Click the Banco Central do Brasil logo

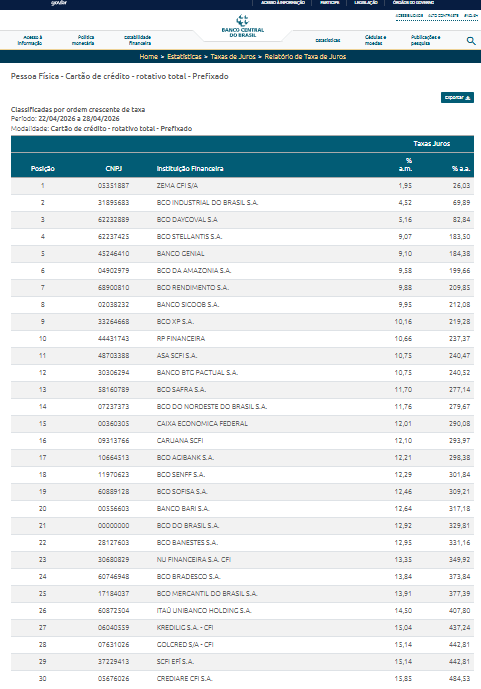pyautogui.click(x=242, y=26)
